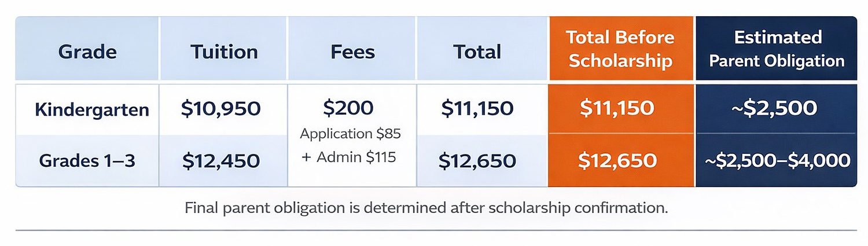Click the Grade column header
Screen dimensions: 868x246
click(87, 52)
